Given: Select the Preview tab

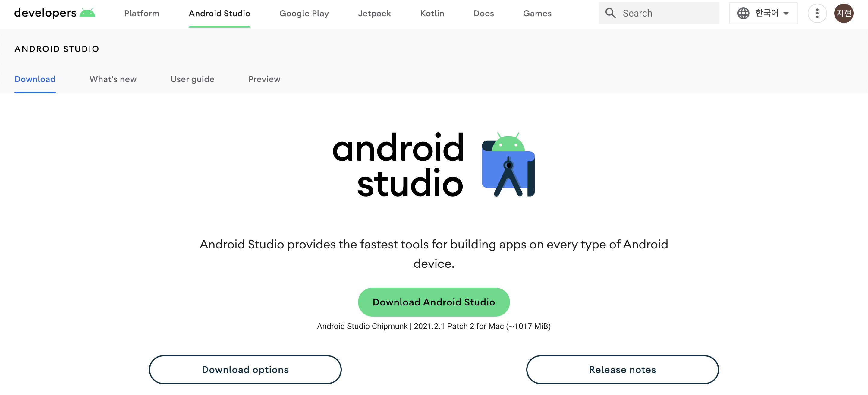Looking at the screenshot, I should [264, 79].
